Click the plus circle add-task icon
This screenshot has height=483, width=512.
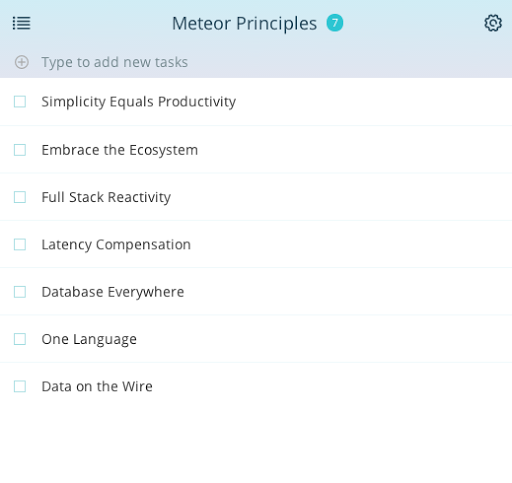click(x=22, y=62)
